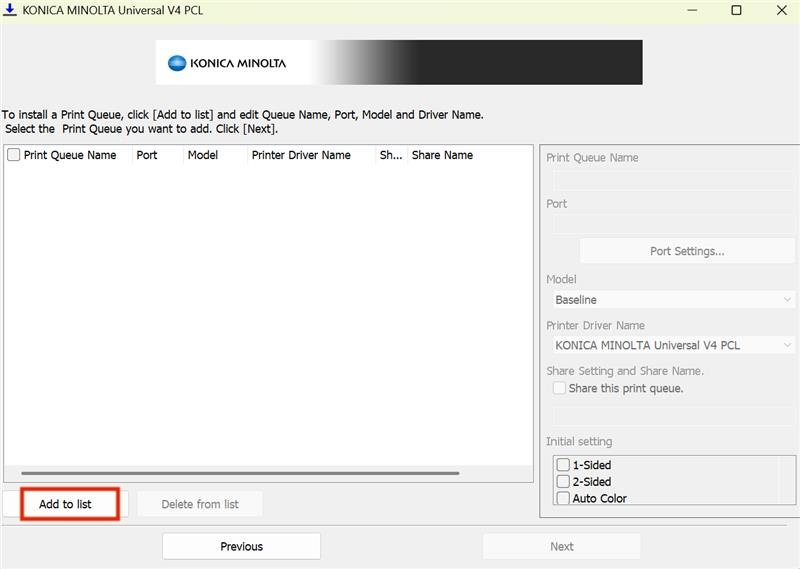
Task: Click the Print Queue Name input field
Action: tap(673, 180)
